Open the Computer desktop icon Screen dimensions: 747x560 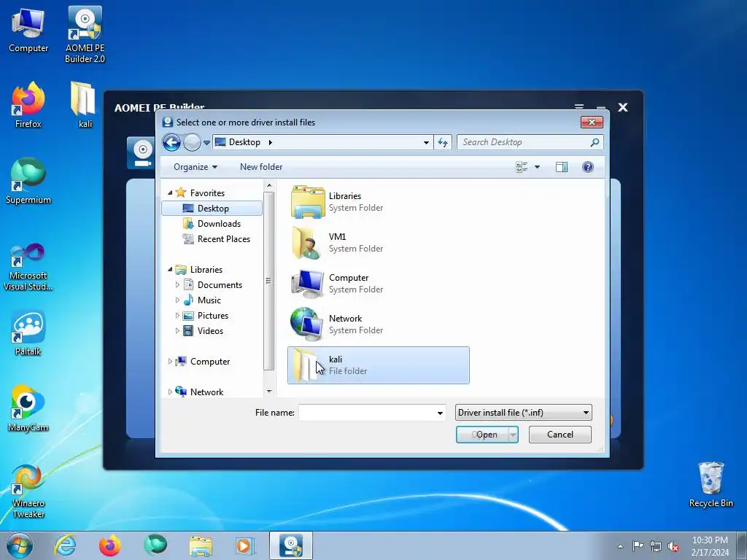coord(28,30)
